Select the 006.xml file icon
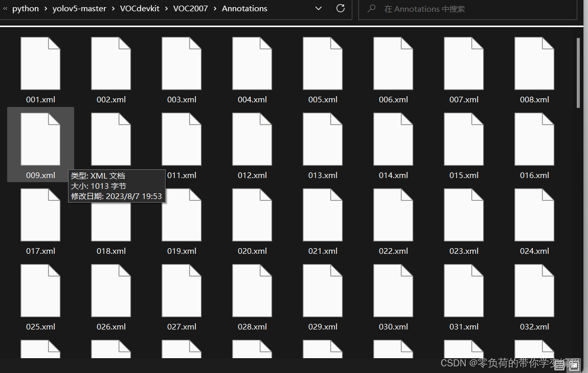The height and width of the screenshot is (373, 588). tap(393, 63)
